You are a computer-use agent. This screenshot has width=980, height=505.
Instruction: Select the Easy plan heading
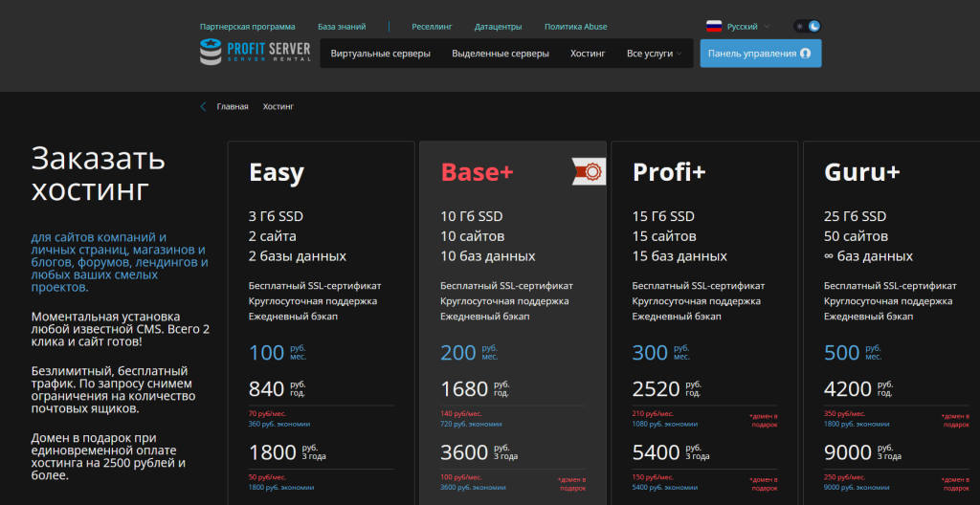277,173
